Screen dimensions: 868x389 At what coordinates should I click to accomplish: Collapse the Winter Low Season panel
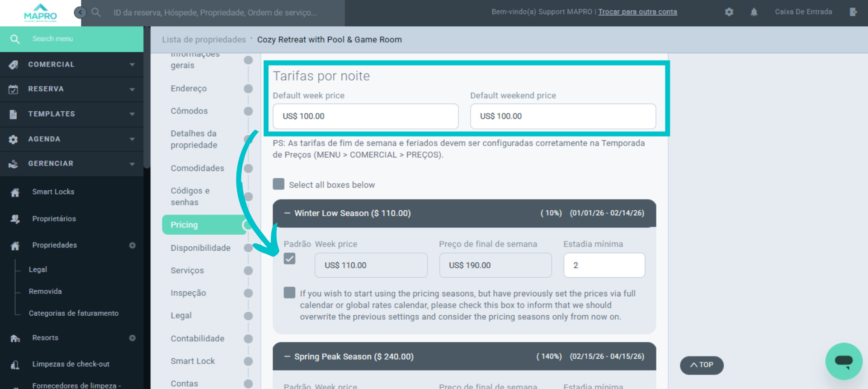tap(287, 213)
